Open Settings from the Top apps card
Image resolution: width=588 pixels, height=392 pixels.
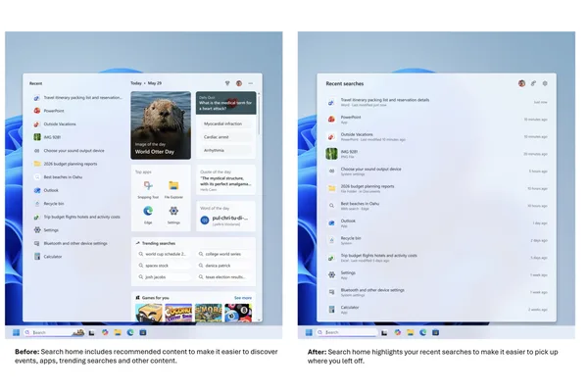point(173,215)
